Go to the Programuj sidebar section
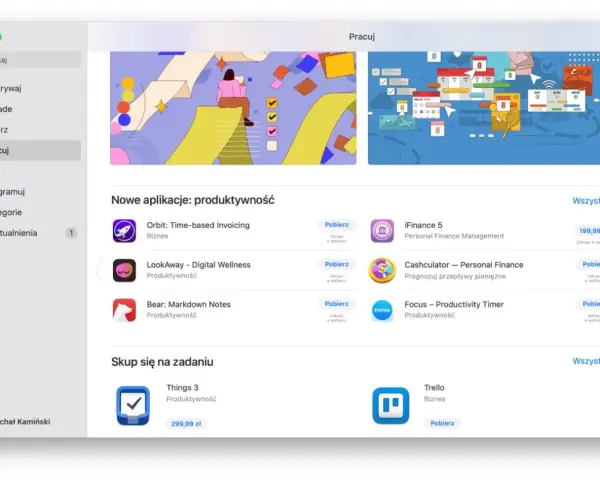Viewport: 600px width, 480px height. [x=40, y=191]
